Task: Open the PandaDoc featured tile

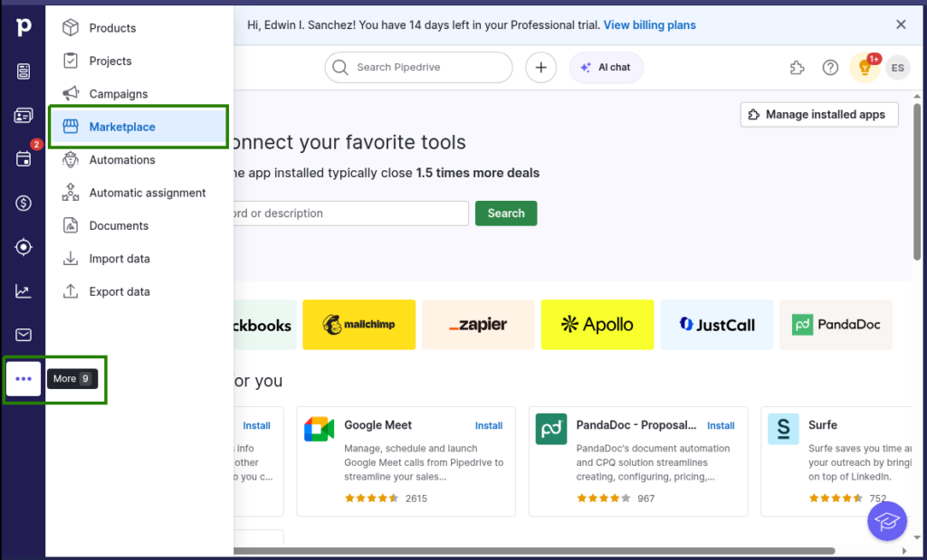Action: coord(836,324)
